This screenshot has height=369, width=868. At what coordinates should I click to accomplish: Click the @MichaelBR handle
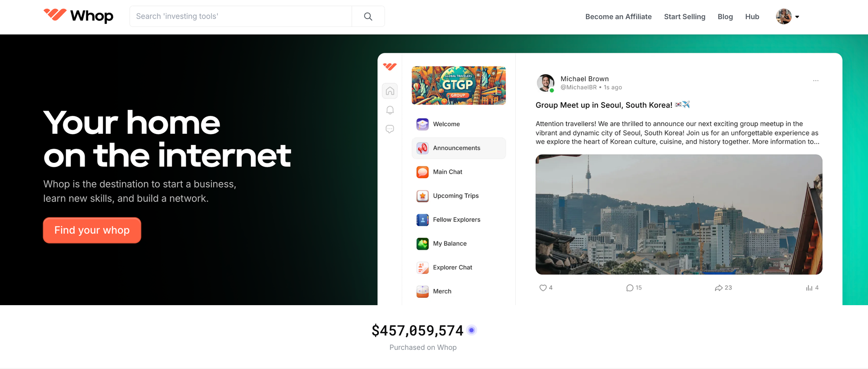[579, 87]
